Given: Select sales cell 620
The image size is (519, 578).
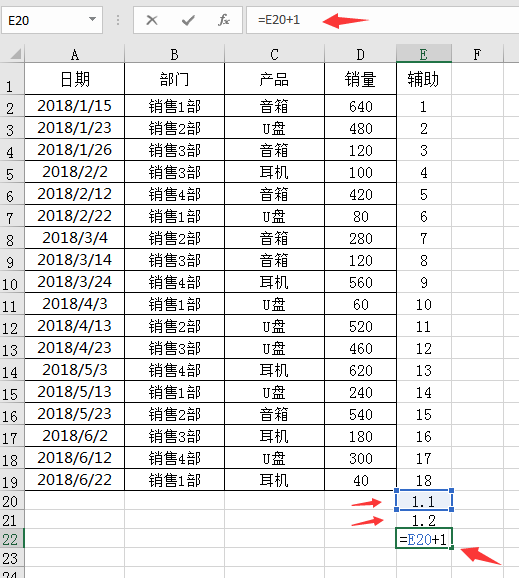Looking at the screenshot, I should [360, 370].
